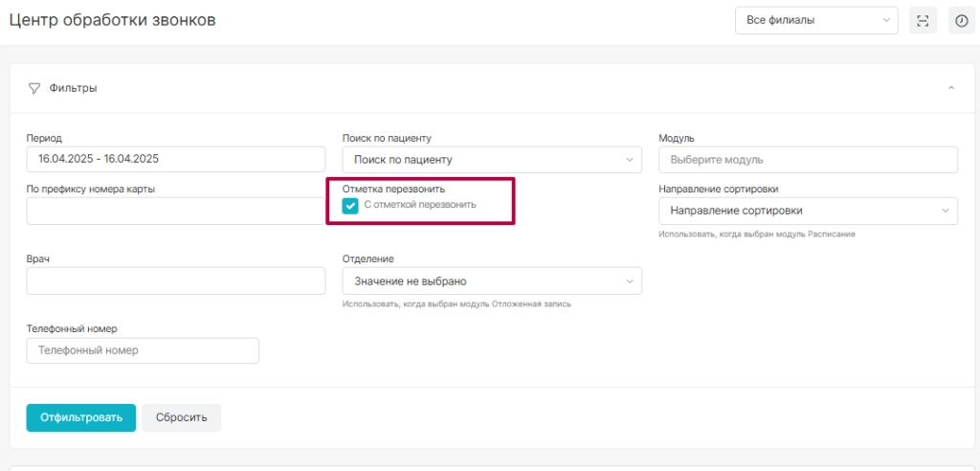This screenshot has width=980, height=471.
Task: Click the dropdown arrow in 'Отделение' field
Action: point(630,280)
